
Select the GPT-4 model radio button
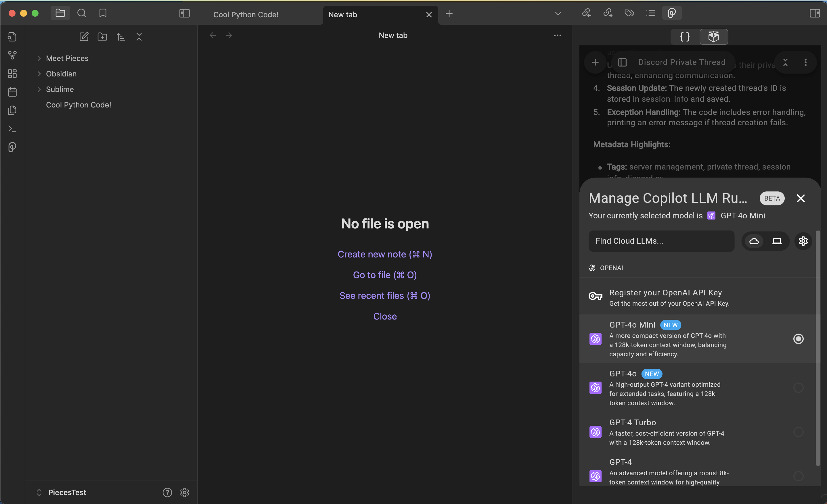pyautogui.click(x=798, y=476)
